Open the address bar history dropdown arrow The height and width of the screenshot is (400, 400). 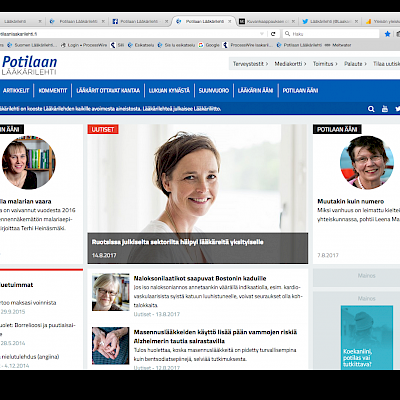(x=262, y=34)
